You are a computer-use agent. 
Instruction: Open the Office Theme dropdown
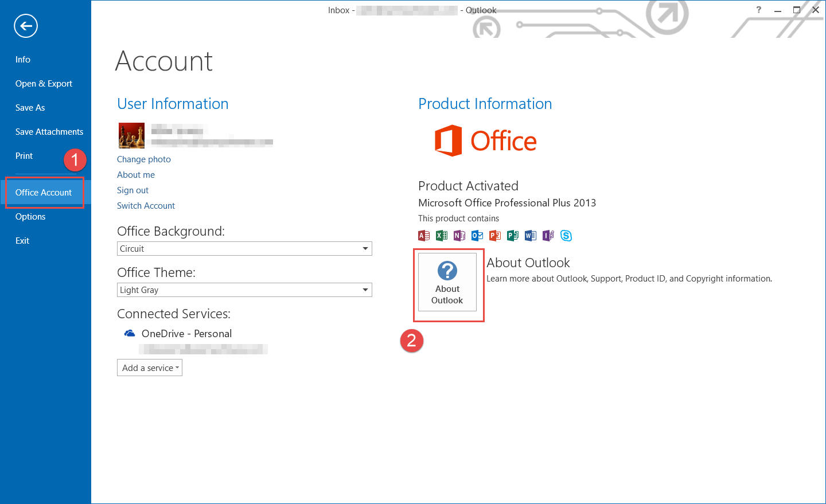pyautogui.click(x=244, y=290)
